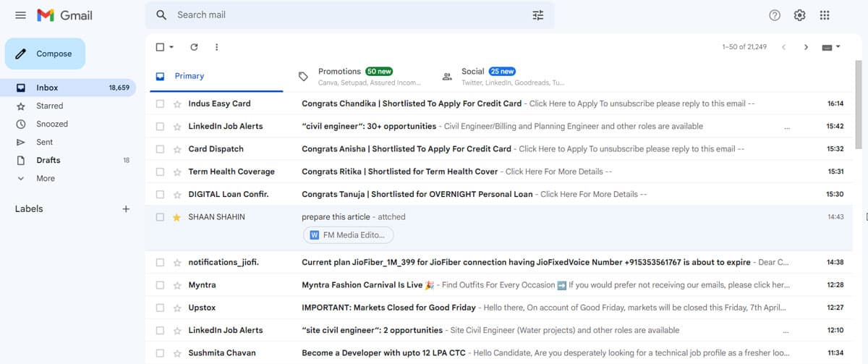Open the More options three-dot menu
The width and height of the screenshot is (868, 364).
tap(216, 47)
